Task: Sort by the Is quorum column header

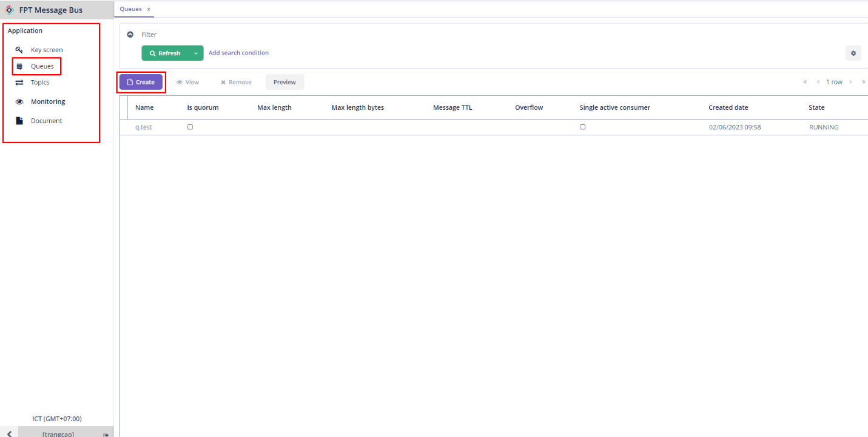Action: (203, 107)
